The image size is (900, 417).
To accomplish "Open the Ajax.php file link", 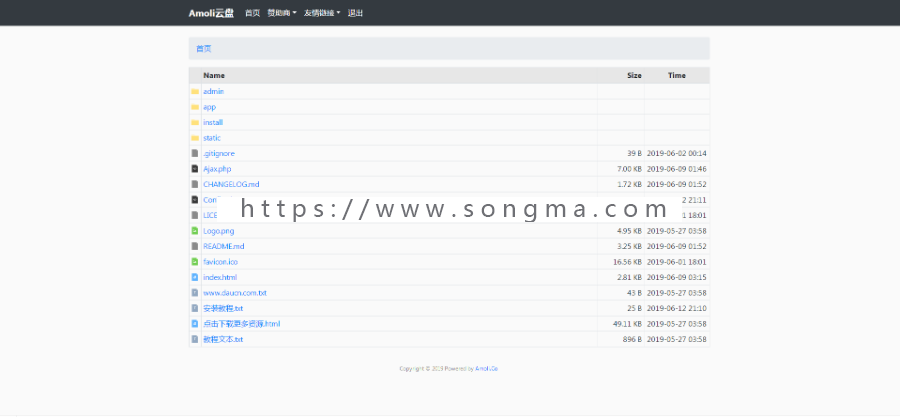I will tap(217, 169).
